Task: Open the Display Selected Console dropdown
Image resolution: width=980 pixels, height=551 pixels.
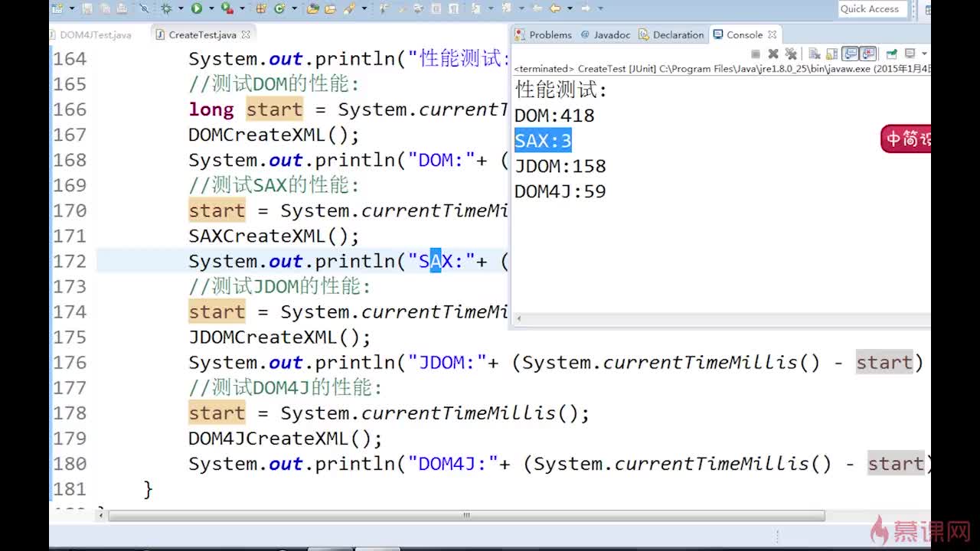Action: tap(923, 54)
